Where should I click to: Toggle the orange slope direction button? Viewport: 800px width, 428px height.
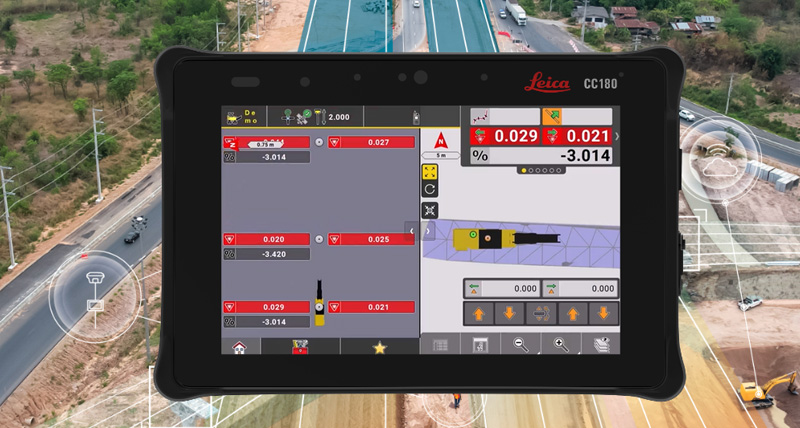click(x=551, y=117)
